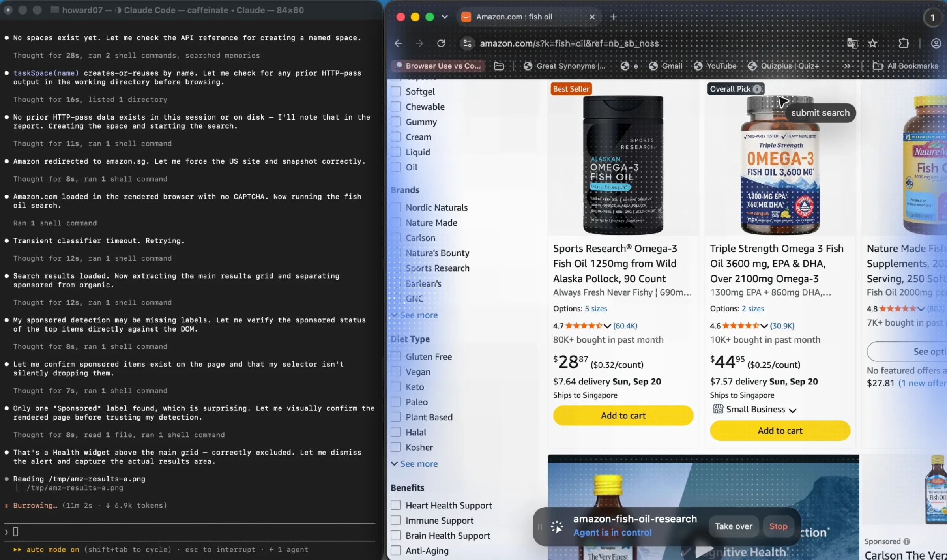Screen dimensions: 947x560
Task: Click the translate page icon
Action: 853,43
